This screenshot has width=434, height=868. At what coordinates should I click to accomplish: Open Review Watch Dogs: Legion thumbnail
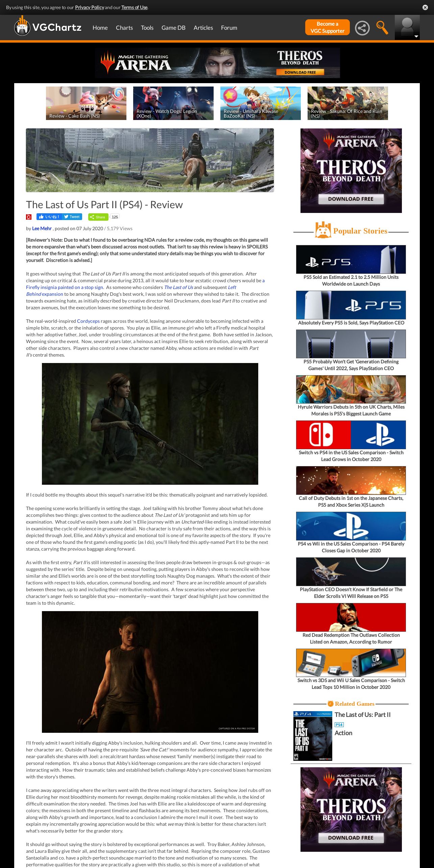tap(173, 103)
